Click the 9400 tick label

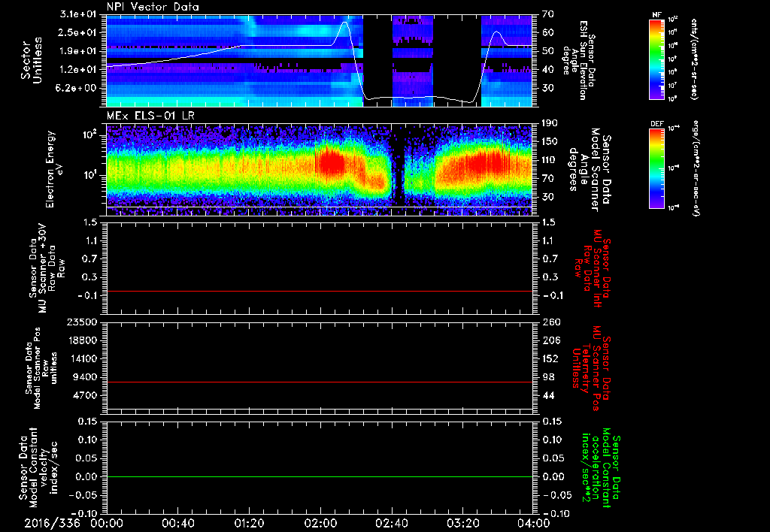click(86, 377)
